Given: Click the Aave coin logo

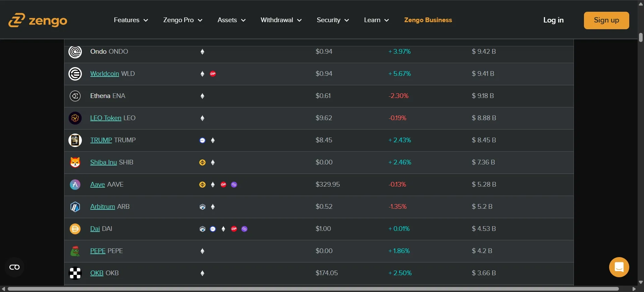Looking at the screenshot, I should coord(75,185).
